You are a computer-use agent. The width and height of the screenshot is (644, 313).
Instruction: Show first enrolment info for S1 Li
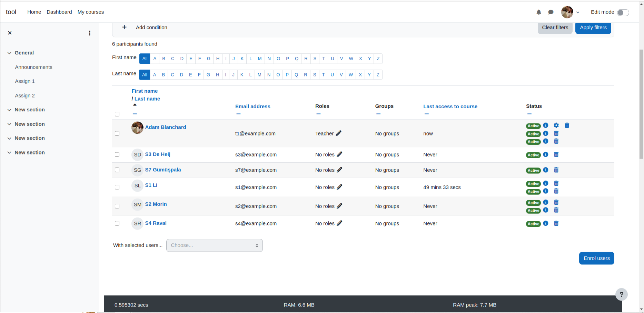click(x=546, y=183)
